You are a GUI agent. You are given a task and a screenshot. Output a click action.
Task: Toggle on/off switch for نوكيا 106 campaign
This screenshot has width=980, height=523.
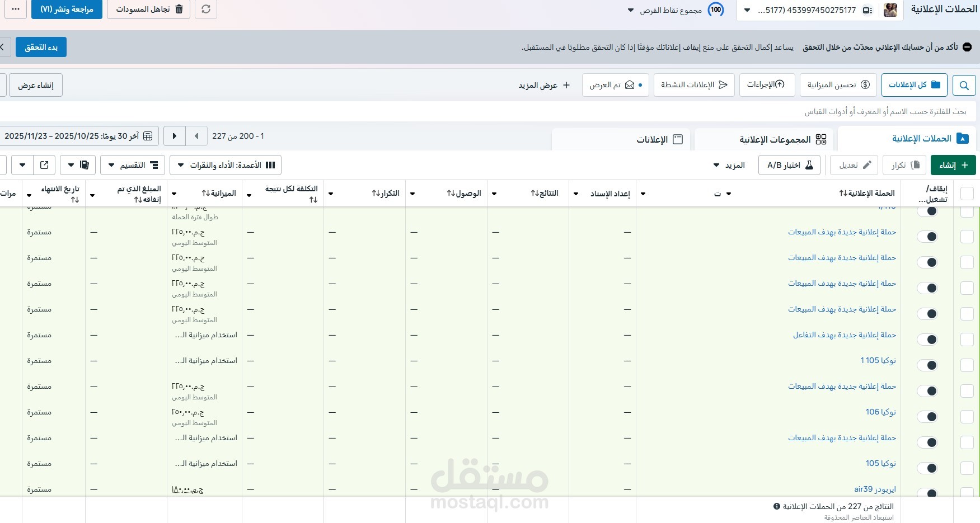927,417
